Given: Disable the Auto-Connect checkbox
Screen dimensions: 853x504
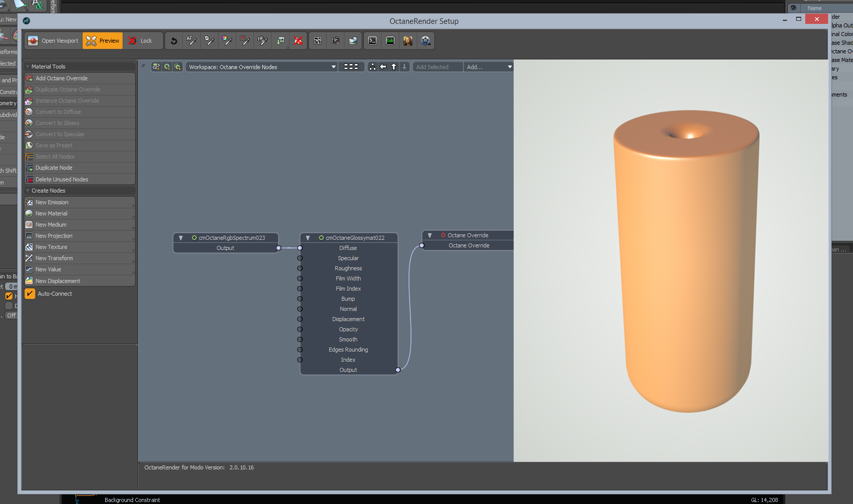Looking at the screenshot, I should [30, 294].
